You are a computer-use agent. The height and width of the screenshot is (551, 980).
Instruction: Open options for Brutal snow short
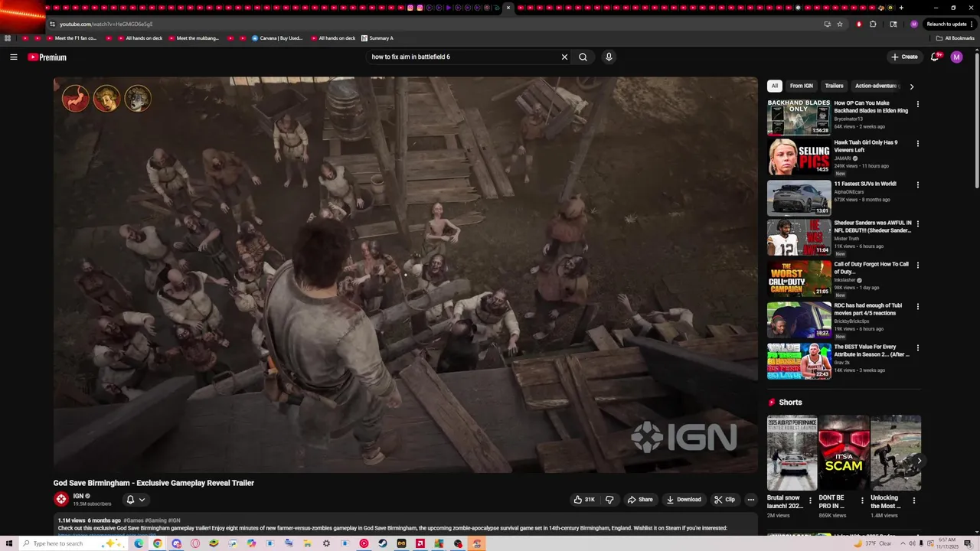(810, 501)
